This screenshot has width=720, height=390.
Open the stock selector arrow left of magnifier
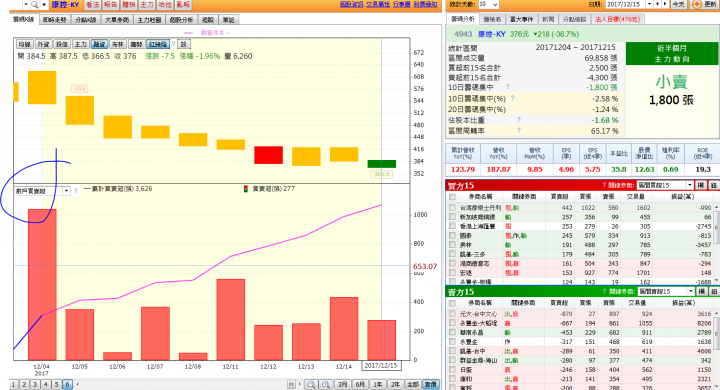click(26, 5)
